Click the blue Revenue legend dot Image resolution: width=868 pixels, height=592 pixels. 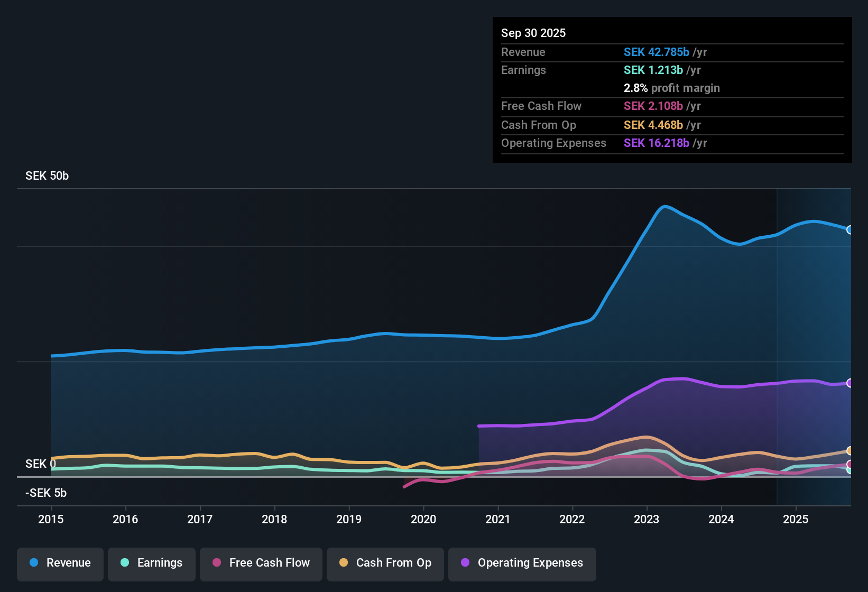tap(34, 563)
